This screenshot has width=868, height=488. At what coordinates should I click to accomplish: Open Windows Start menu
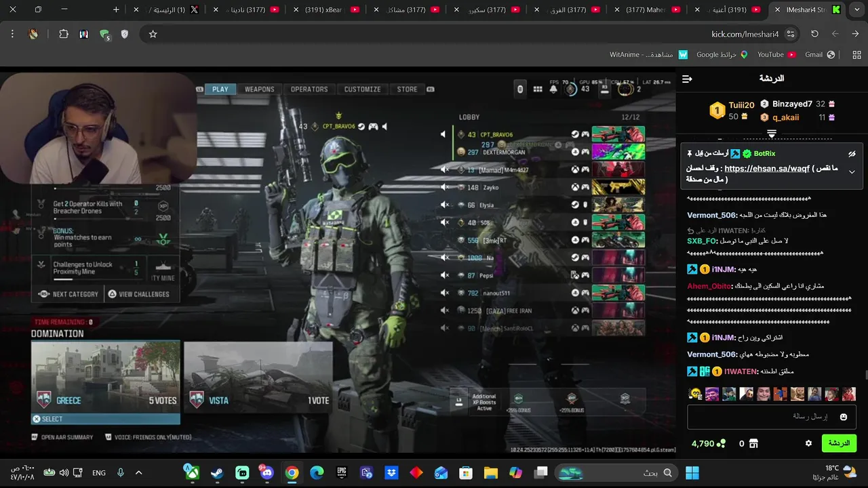click(x=692, y=472)
